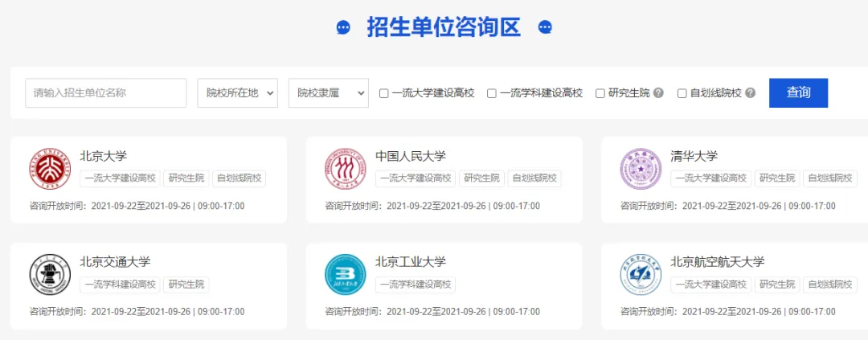
Task: Click 自划线院校 tag on 北京航空航天大学 card
Action: tap(830, 285)
